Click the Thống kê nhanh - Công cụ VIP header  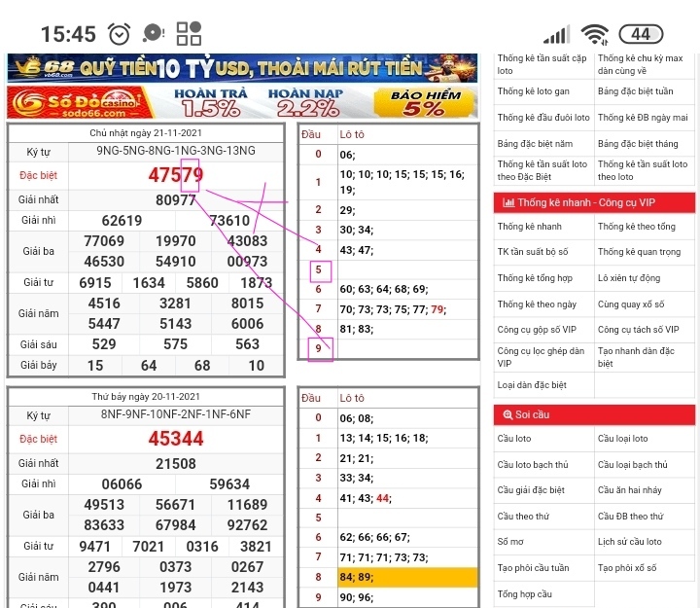point(594,202)
